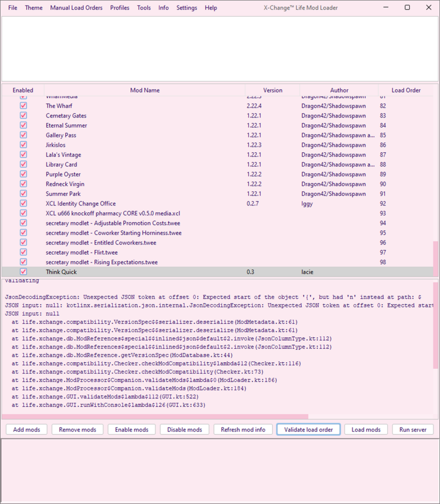440x504 pixels.
Task: Sort by the Load Order column header
Action: click(x=406, y=91)
